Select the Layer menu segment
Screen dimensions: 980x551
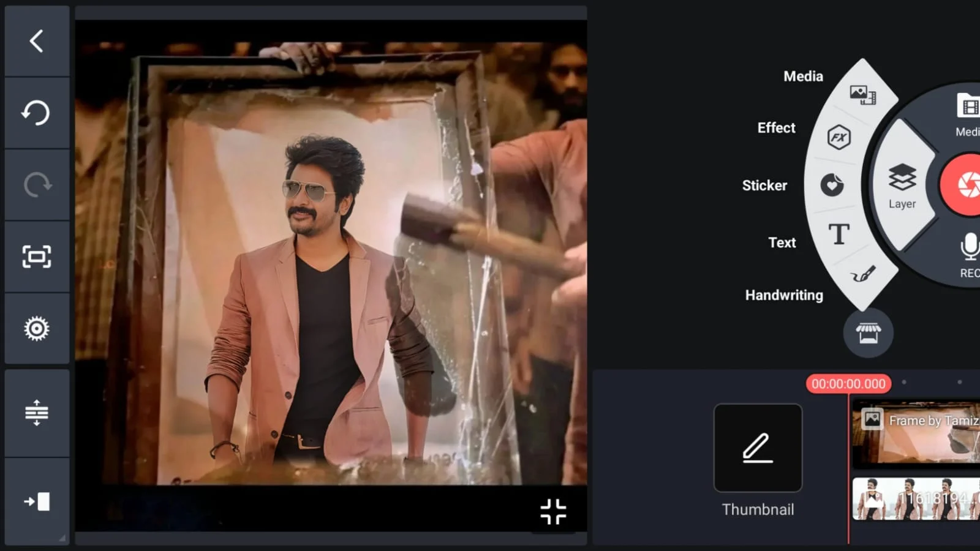pos(902,185)
